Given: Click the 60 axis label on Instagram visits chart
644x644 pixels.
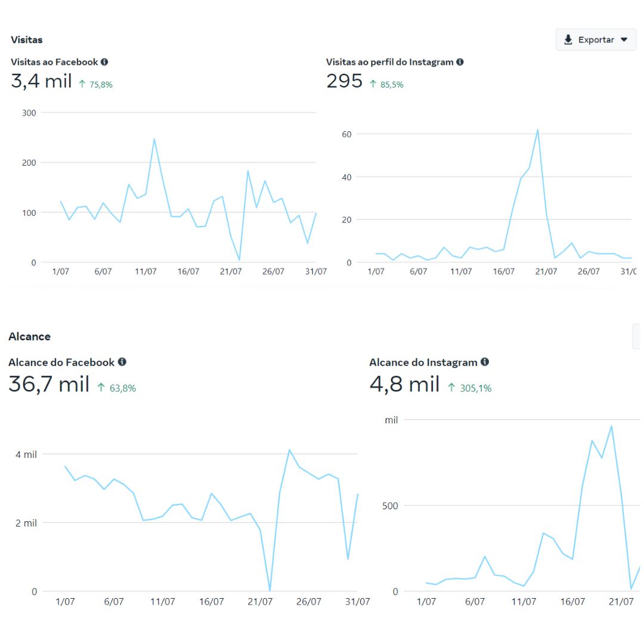Looking at the screenshot, I should pos(346,134).
